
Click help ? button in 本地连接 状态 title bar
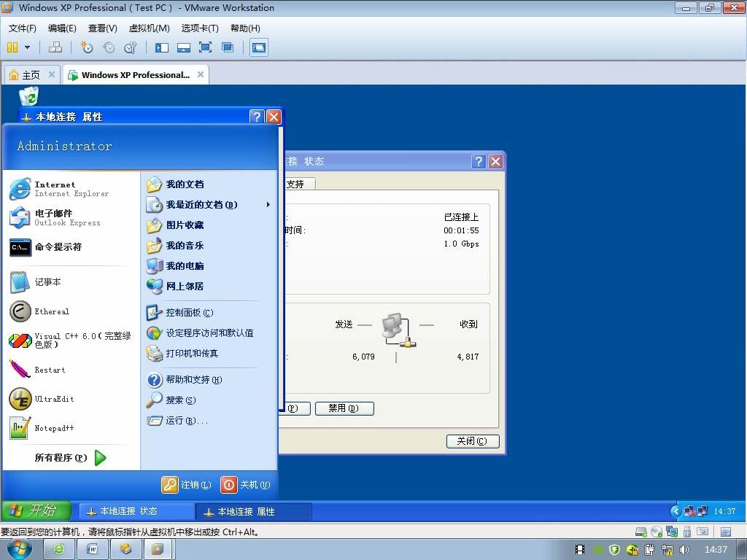(479, 161)
